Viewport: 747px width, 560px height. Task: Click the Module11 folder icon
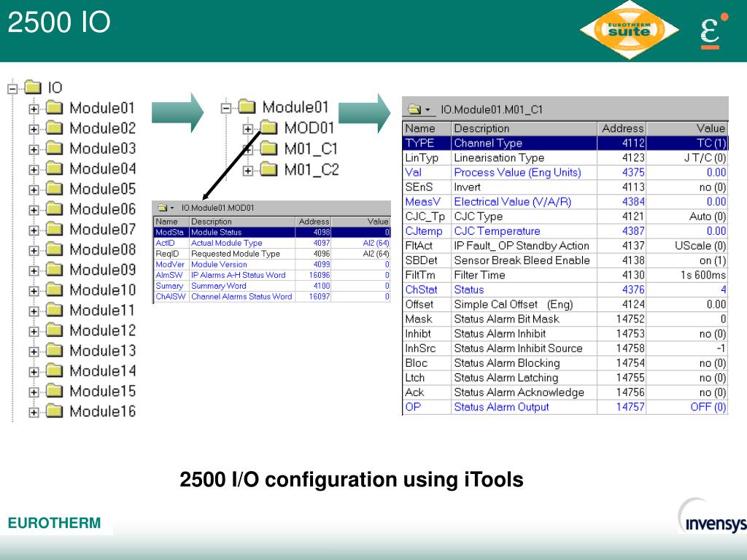[54, 310]
